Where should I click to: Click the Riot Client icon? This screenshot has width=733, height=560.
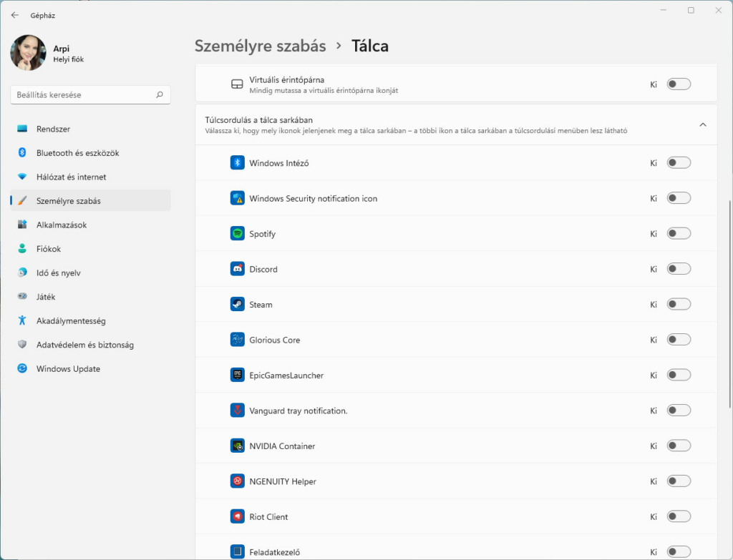[x=238, y=516]
